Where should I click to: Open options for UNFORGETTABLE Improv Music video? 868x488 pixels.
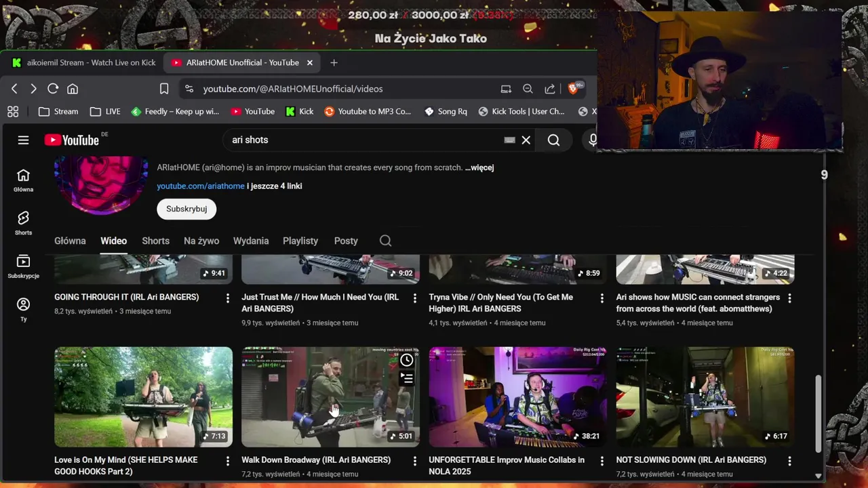coord(602,461)
